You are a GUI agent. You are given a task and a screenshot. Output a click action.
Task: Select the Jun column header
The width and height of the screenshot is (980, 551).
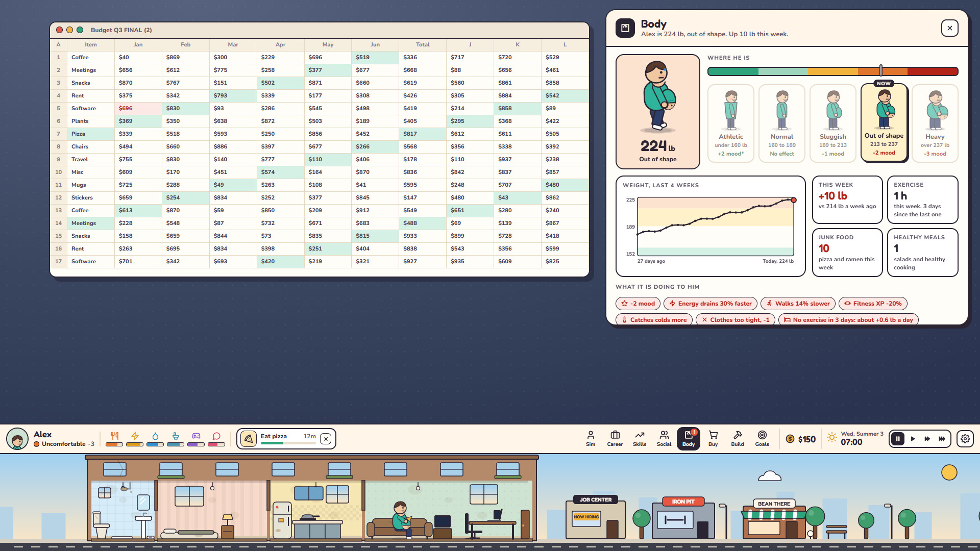point(375,45)
